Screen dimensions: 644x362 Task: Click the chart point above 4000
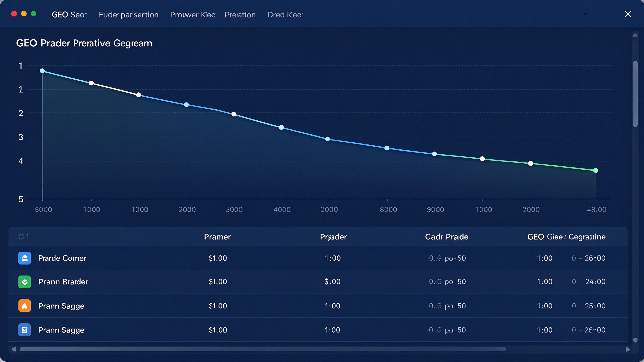(281, 128)
